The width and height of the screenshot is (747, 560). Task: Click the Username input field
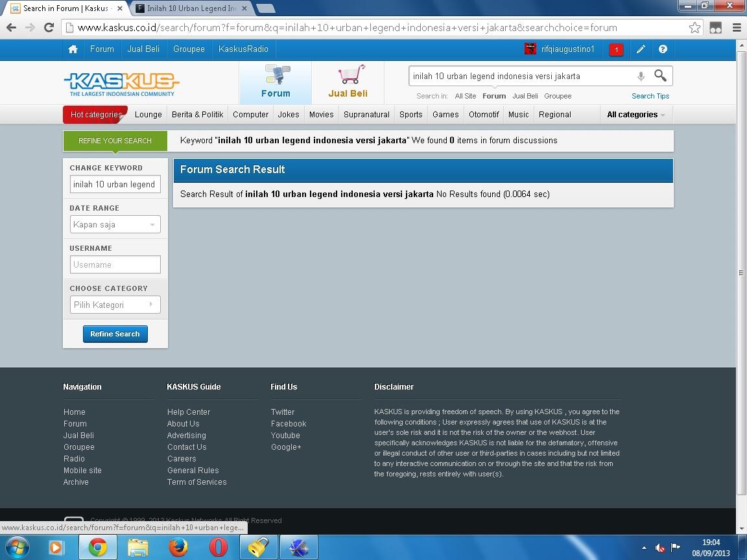tap(115, 264)
